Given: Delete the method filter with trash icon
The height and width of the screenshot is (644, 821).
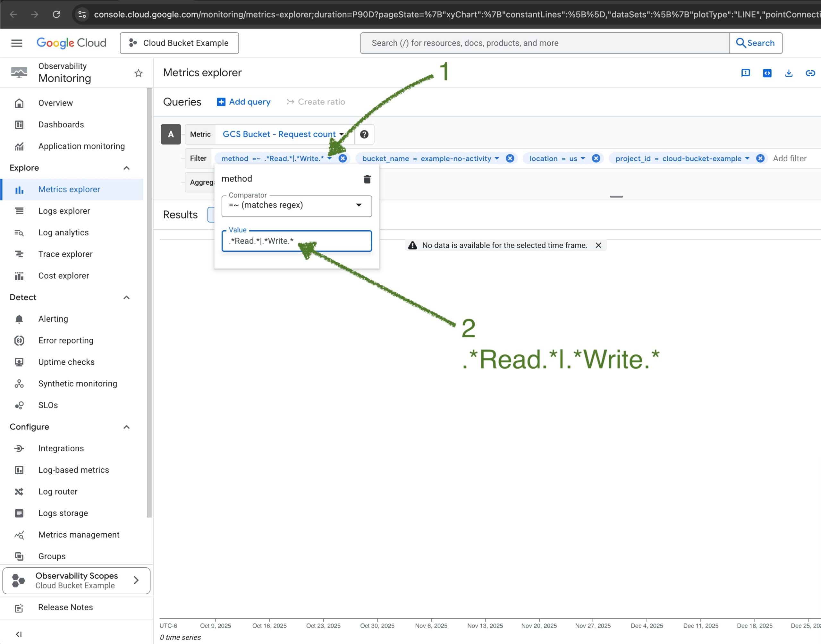Looking at the screenshot, I should pyautogui.click(x=367, y=179).
